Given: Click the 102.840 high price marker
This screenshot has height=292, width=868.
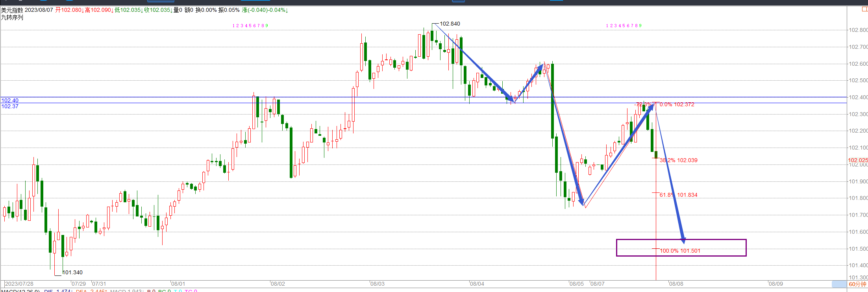Looking at the screenshot, I should (x=450, y=24).
